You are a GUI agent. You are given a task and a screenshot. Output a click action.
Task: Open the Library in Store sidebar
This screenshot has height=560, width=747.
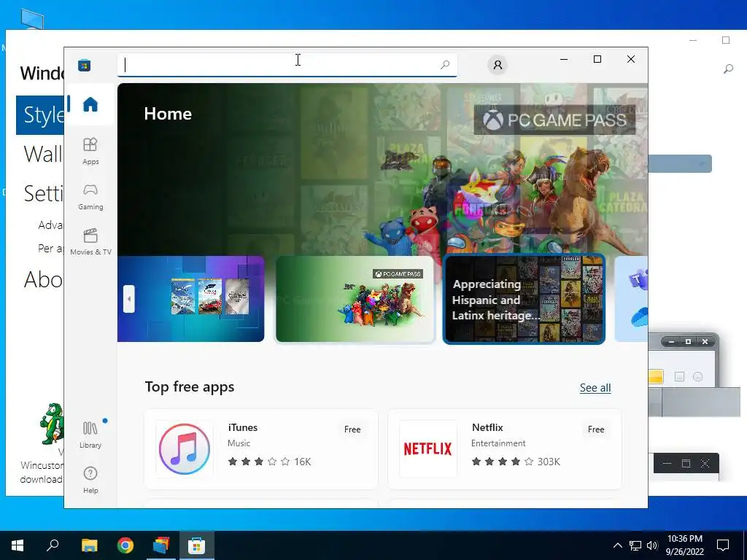pyautogui.click(x=90, y=435)
